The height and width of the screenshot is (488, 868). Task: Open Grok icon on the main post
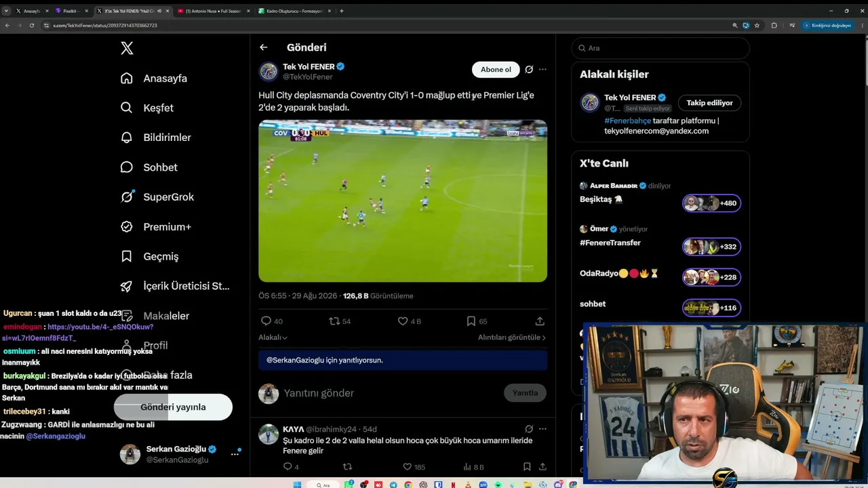(529, 70)
